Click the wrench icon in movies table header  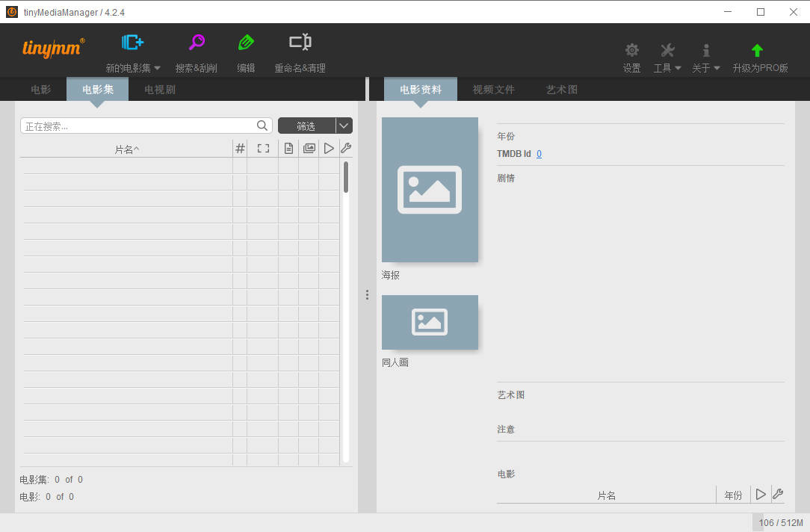coord(778,495)
